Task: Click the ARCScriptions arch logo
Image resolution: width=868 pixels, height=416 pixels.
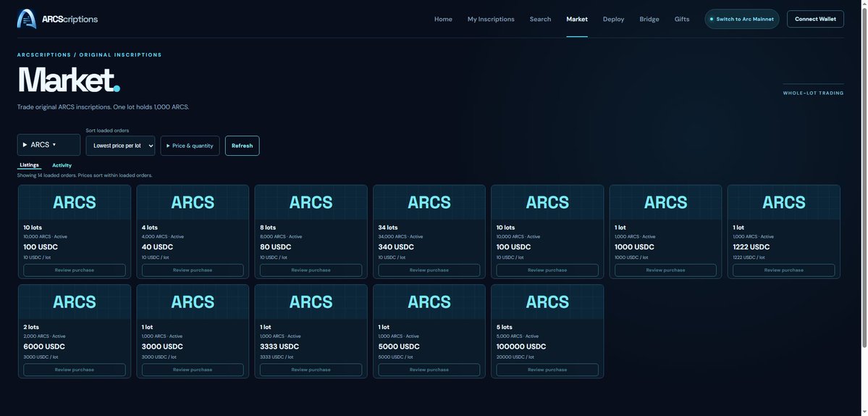Action: pyautogui.click(x=27, y=19)
